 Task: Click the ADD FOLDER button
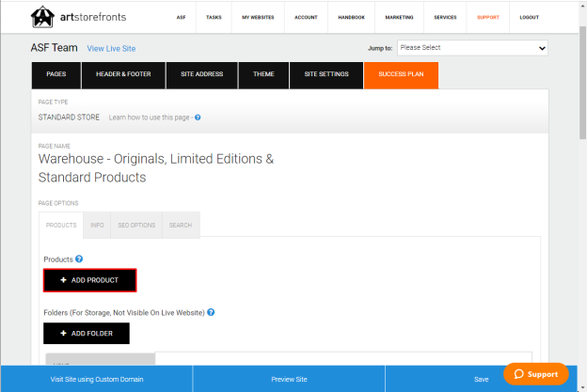point(87,334)
